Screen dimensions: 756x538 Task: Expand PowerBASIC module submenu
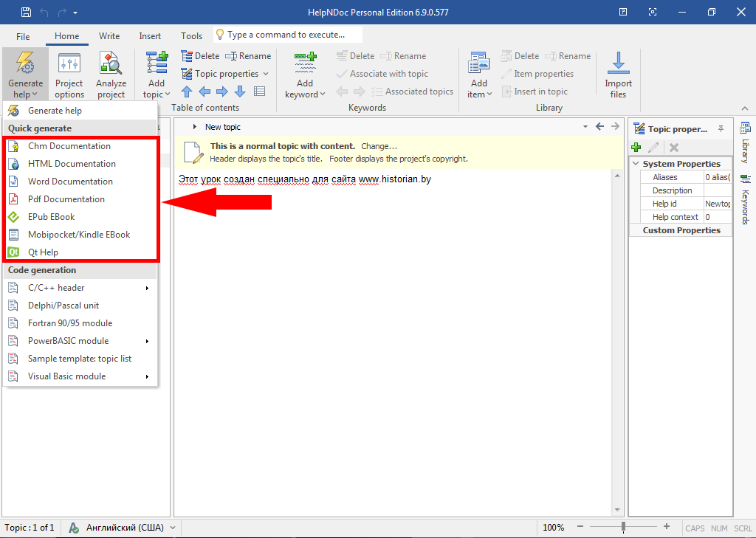click(80, 341)
